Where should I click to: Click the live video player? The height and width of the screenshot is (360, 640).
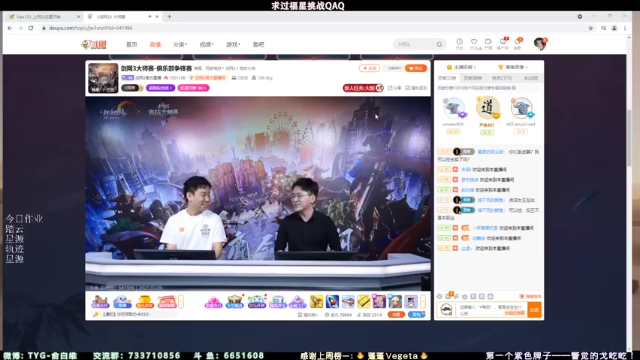pos(258,193)
